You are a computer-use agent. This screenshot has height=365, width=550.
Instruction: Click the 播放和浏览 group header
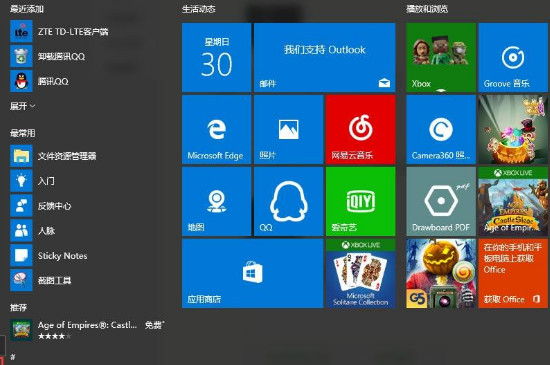point(427,9)
